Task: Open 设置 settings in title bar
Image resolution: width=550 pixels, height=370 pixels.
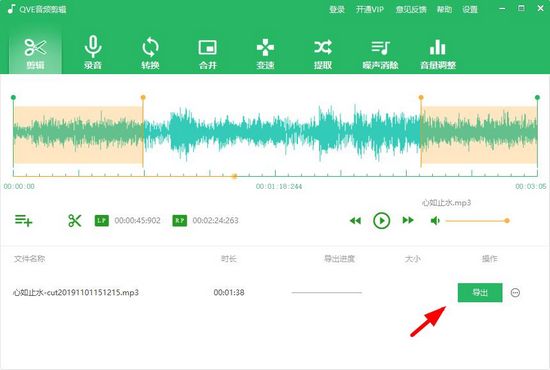Action: click(x=470, y=9)
